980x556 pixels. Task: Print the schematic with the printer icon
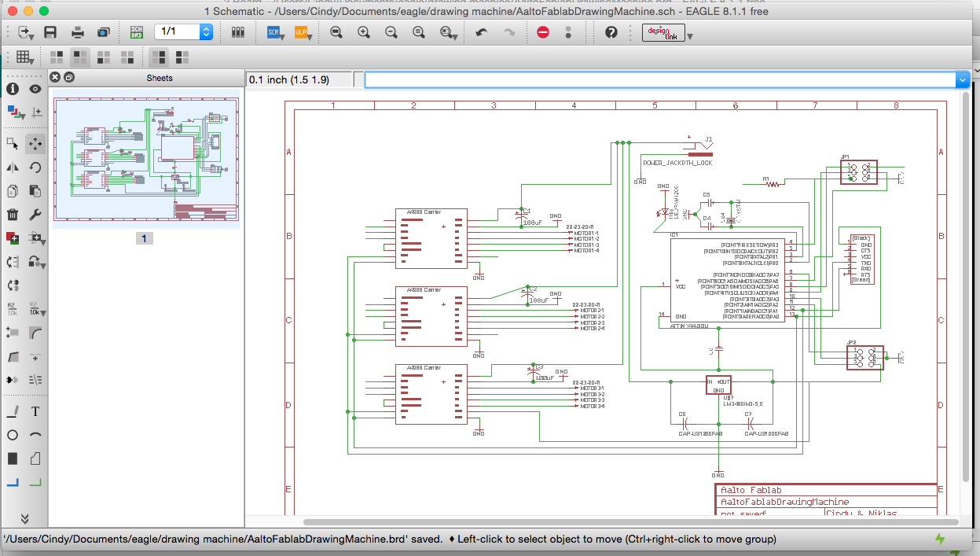[78, 32]
